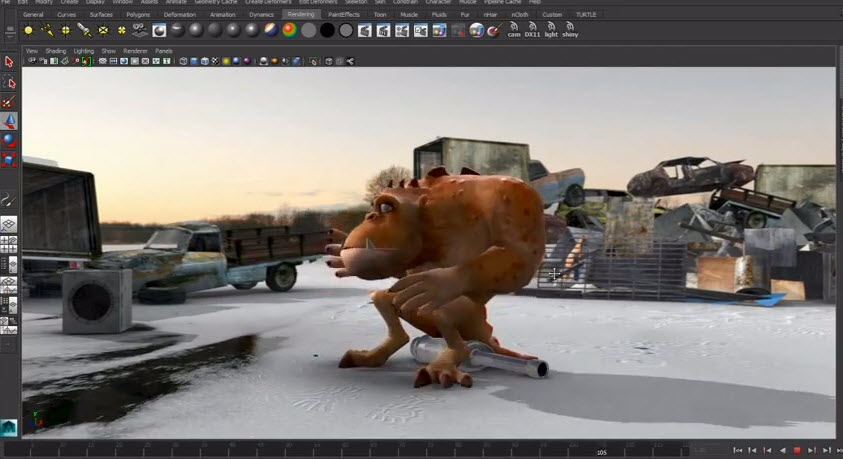Switch to the Dynamics shelf tab
Screen dimensions: 843x459
tap(261, 15)
